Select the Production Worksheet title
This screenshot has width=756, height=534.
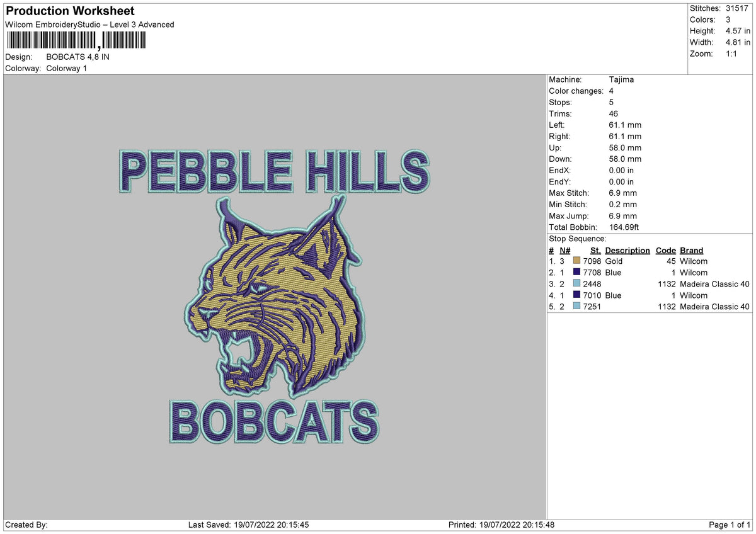[69, 11]
